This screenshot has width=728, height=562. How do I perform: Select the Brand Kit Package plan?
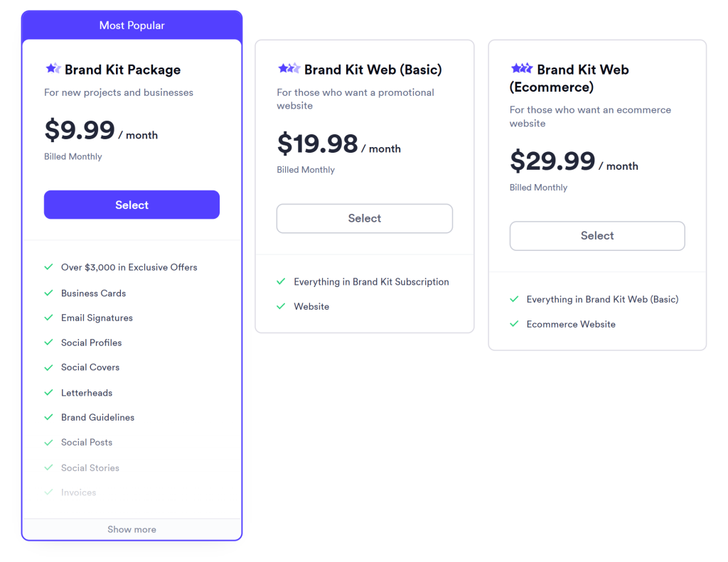tap(132, 204)
